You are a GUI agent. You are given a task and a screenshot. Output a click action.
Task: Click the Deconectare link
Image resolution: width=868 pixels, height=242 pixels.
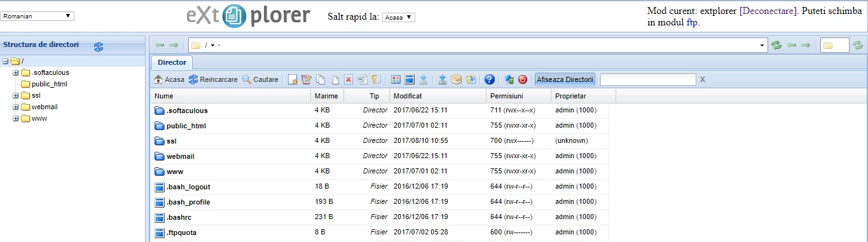(x=768, y=11)
